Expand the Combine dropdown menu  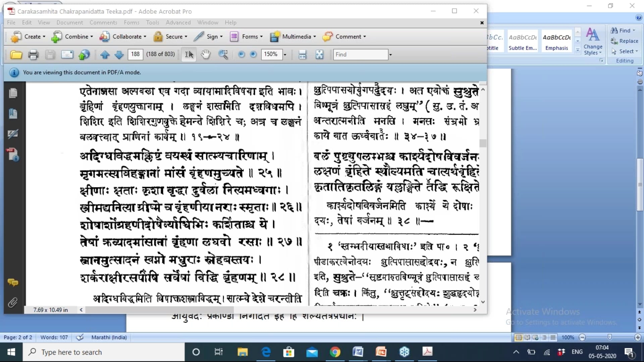[x=92, y=37]
